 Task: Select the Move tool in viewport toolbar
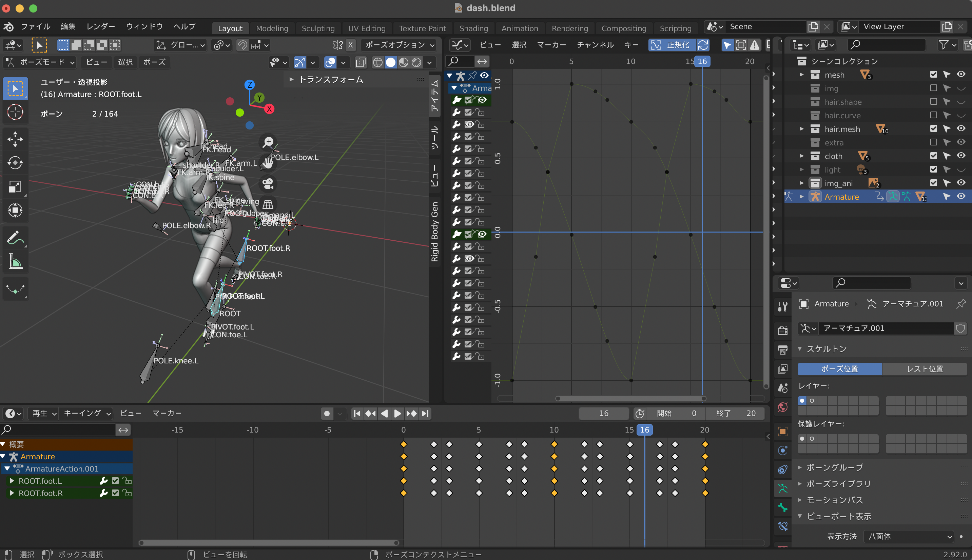[x=15, y=139]
